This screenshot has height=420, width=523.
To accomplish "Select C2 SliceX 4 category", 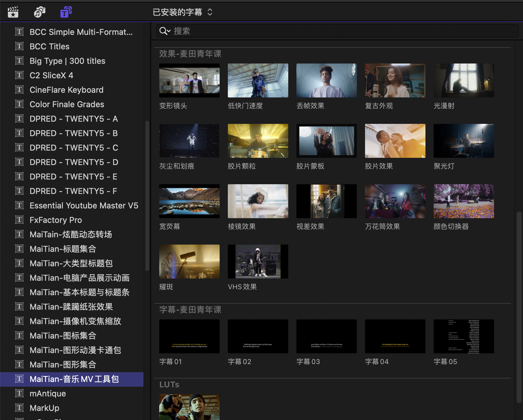I will 72,75.
